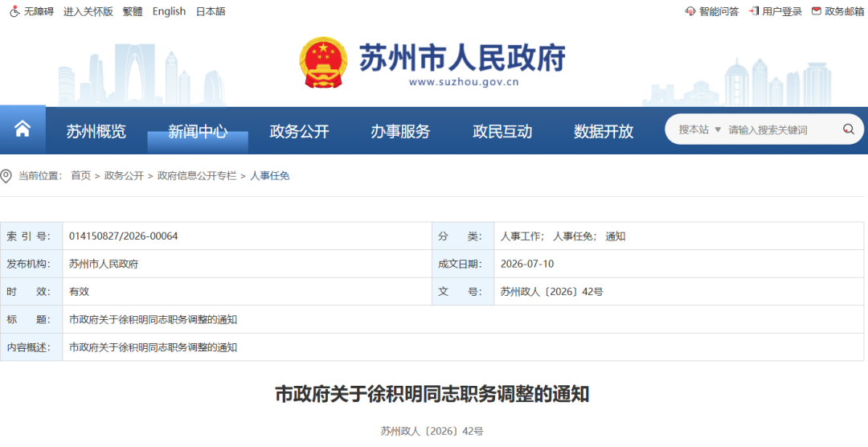Click the national emblem logo
The height and width of the screenshot is (447, 868).
tap(323, 62)
